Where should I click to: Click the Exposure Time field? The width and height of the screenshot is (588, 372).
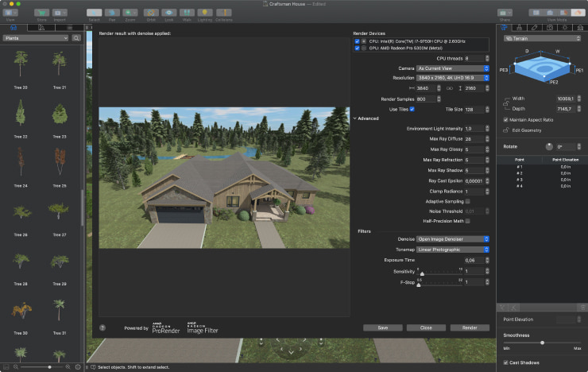pos(474,260)
